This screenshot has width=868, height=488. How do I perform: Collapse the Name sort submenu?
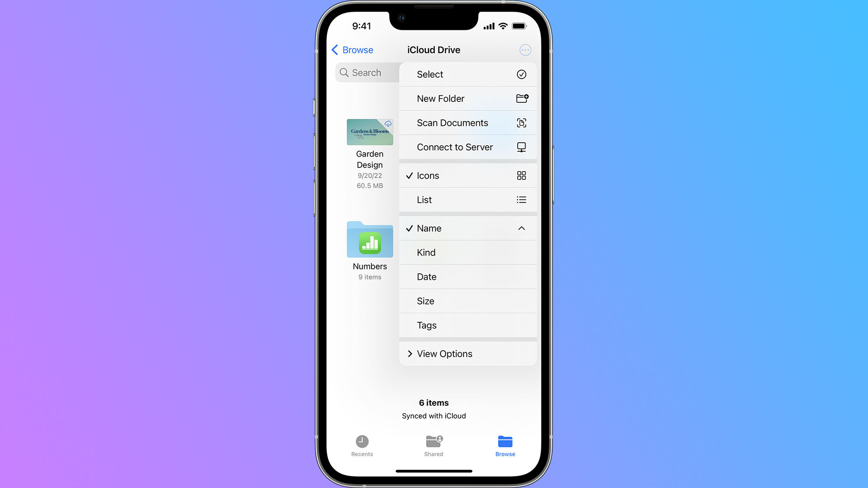coord(521,228)
